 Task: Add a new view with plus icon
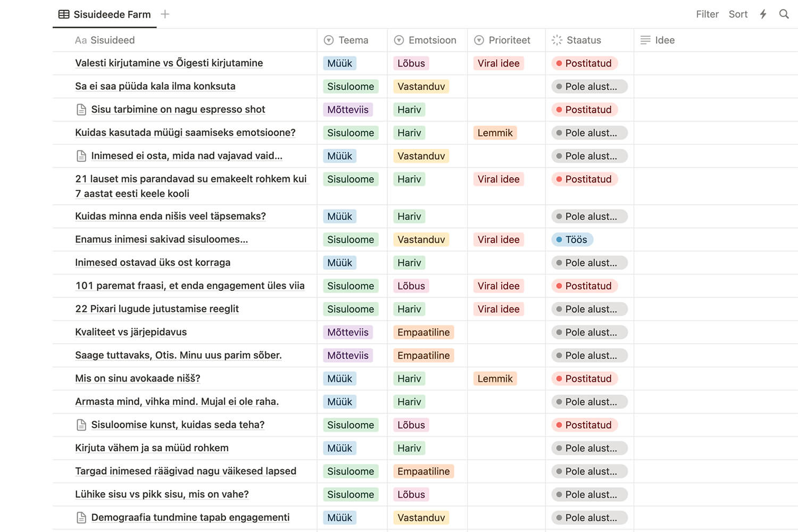pyautogui.click(x=165, y=14)
